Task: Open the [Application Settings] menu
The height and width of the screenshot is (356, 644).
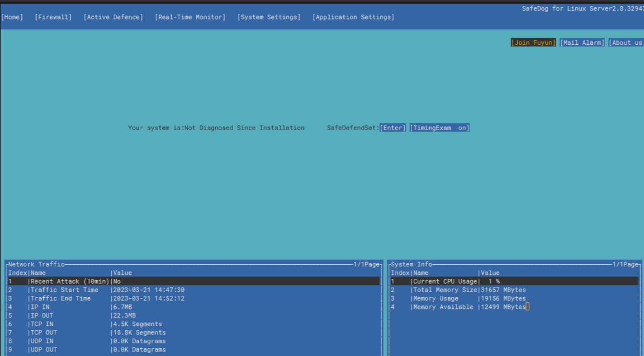Action: pyautogui.click(x=353, y=17)
